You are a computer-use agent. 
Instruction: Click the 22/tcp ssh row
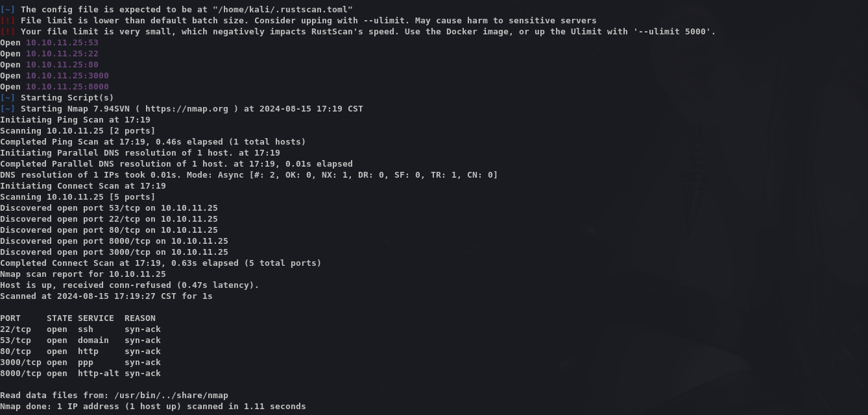(x=80, y=329)
